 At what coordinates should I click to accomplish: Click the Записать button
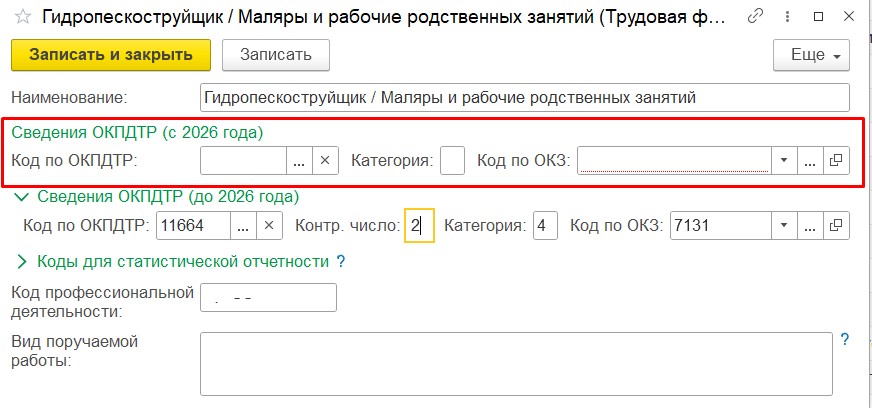point(276,55)
